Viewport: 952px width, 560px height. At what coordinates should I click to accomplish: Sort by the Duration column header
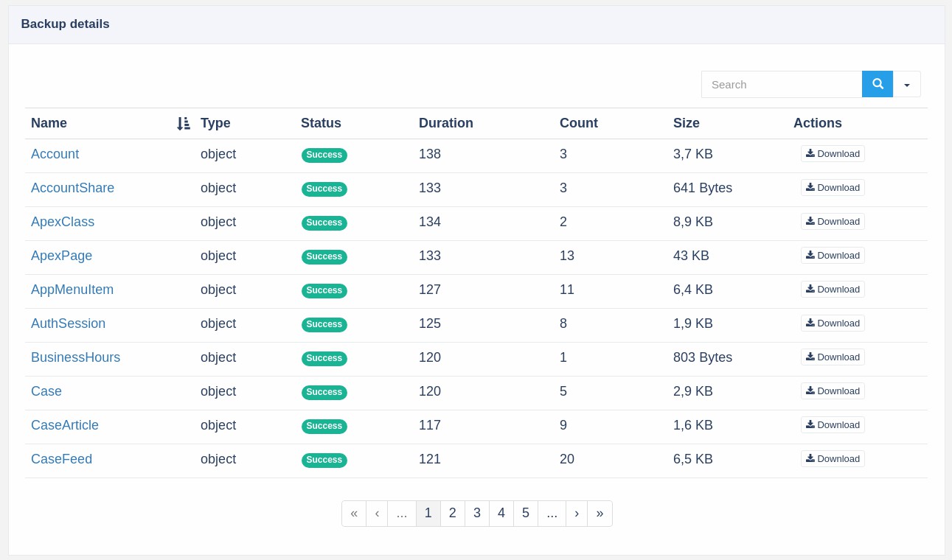(x=446, y=123)
